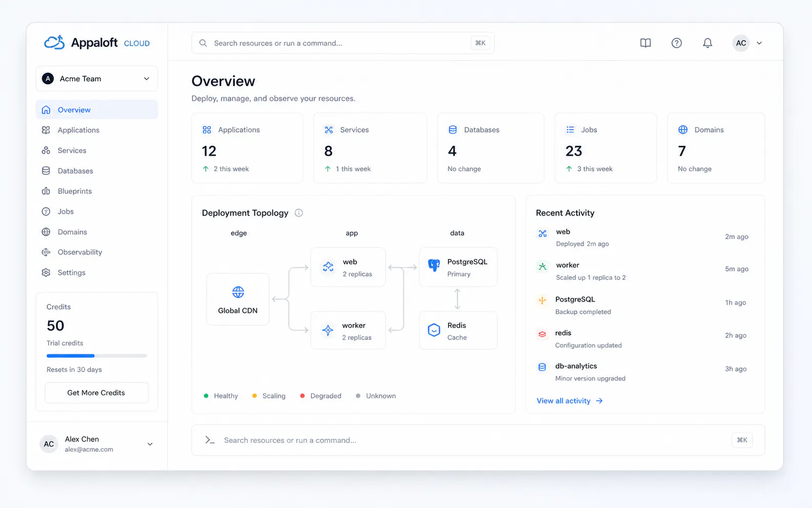
Task: Click the Databases count 4
Action: coord(452,151)
